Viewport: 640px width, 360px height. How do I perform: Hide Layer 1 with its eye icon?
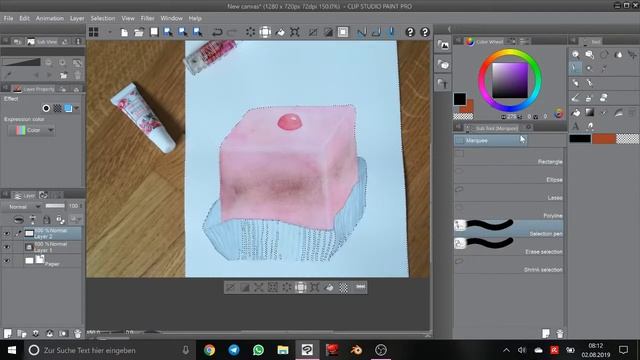click(7, 247)
